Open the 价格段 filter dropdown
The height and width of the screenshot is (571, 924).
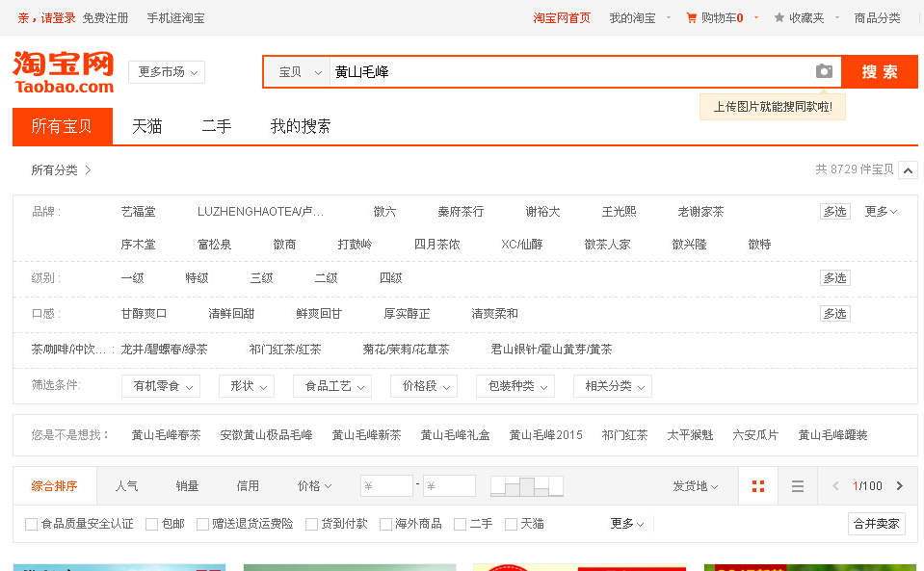[x=424, y=386]
